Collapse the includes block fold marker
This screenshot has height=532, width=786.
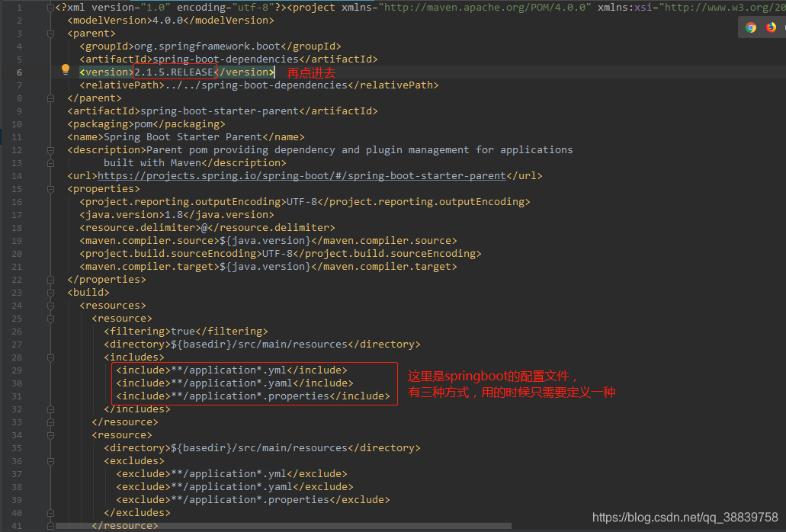50,357
